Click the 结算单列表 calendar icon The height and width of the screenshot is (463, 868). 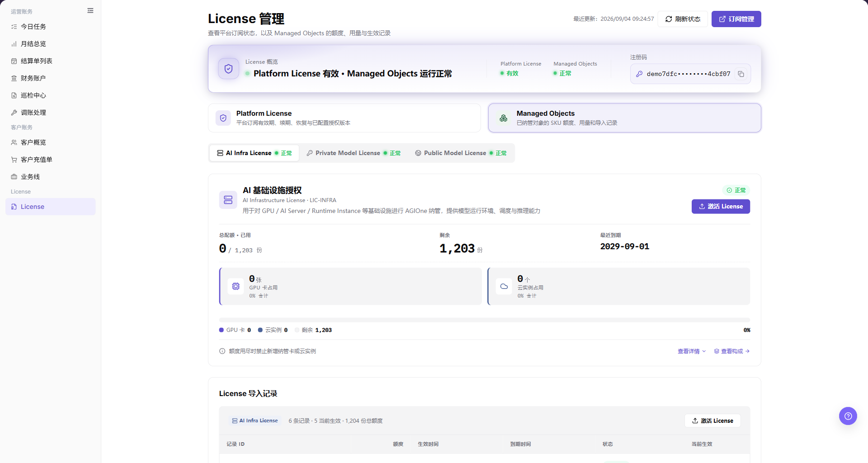14,61
